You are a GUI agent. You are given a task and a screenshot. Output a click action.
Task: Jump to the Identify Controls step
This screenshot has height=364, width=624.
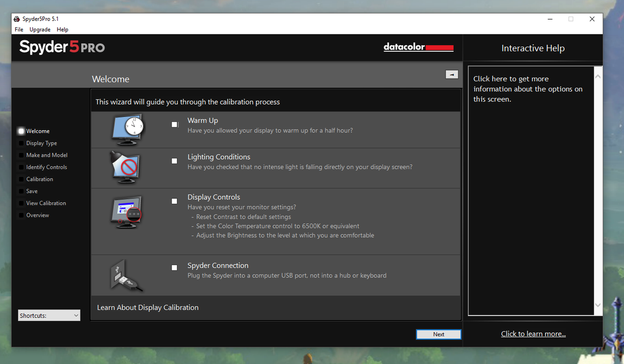coord(43,167)
